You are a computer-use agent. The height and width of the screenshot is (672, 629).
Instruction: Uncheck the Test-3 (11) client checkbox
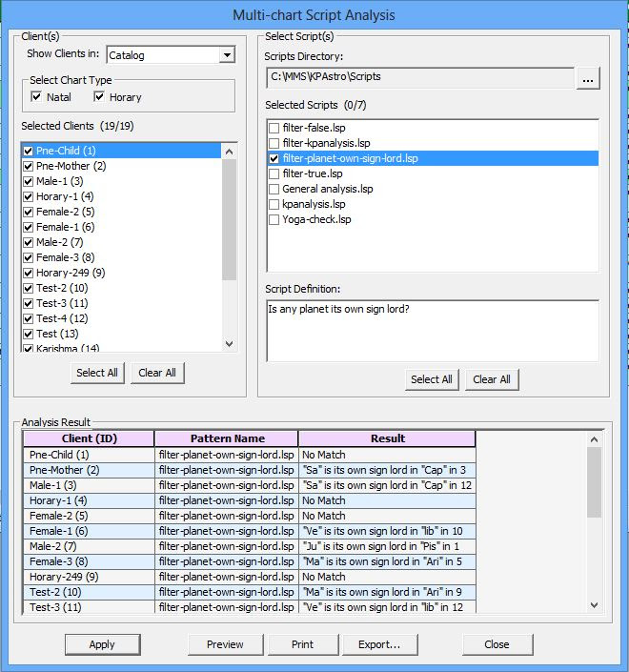pos(29,303)
